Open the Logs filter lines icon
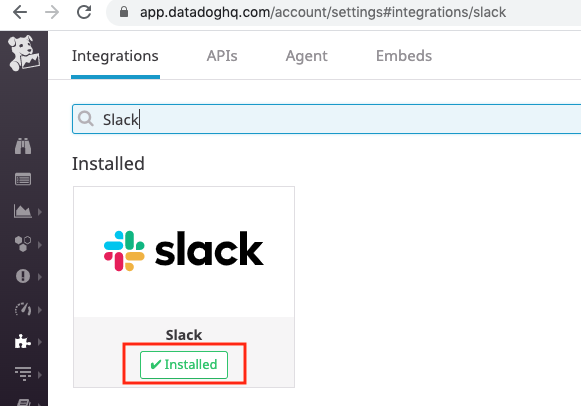The width and height of the screenshot is (581, 406). (x=23, y=373)
